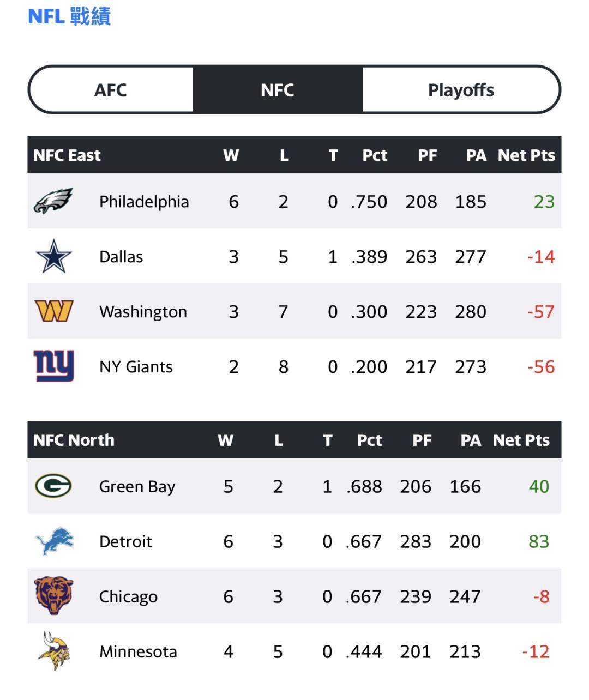589x700 pixels.
Task: Click the Detroit team name
Action: tap(125, 541)
